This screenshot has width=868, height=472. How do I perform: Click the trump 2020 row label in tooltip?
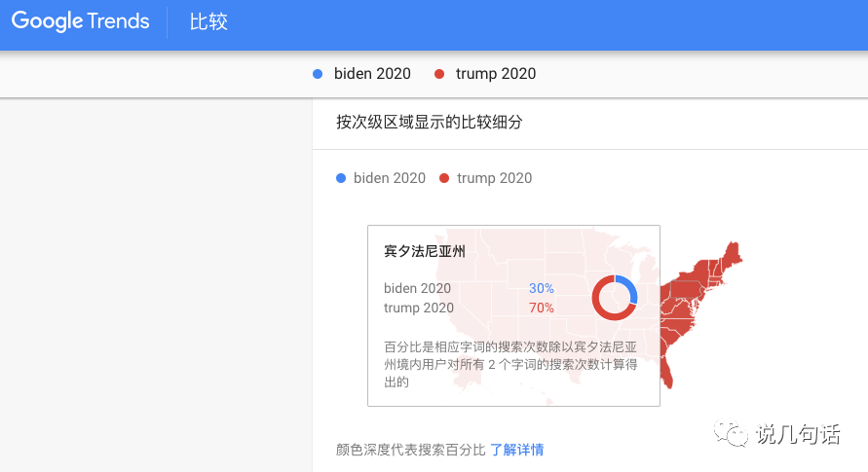pyautogui.click(x=419, y=308)
